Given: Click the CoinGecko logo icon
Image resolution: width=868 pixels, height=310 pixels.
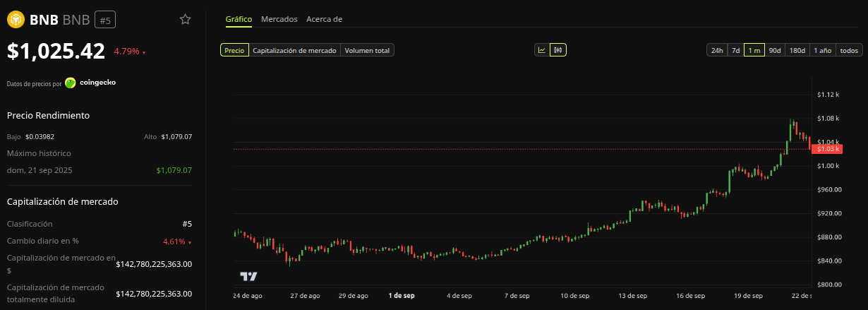Looking at the screenshot, I should (71, 83).
